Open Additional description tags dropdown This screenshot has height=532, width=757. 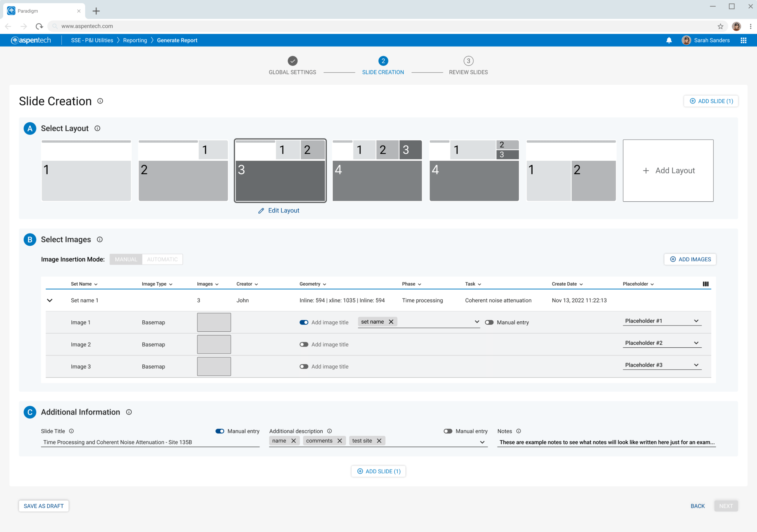click(x=482, y=442)
